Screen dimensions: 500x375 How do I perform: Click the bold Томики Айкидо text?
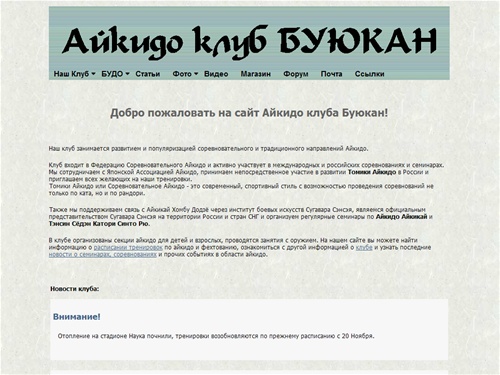click(372, 172)
